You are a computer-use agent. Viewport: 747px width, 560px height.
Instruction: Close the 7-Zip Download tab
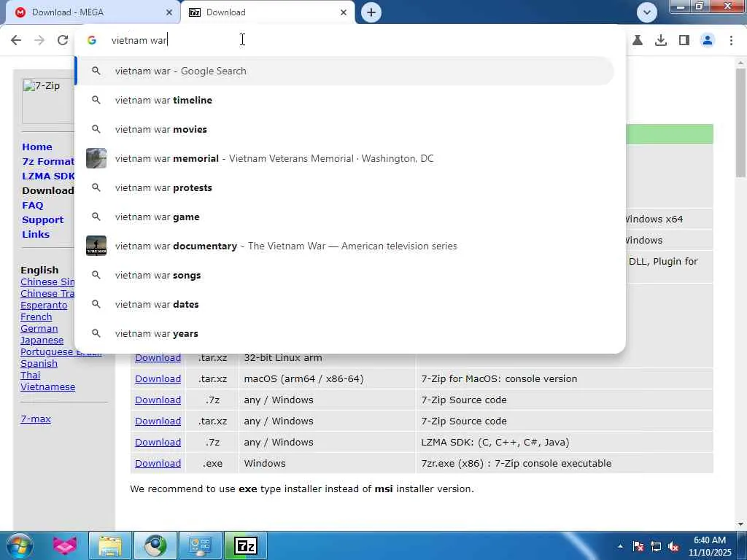pos(344,12)
